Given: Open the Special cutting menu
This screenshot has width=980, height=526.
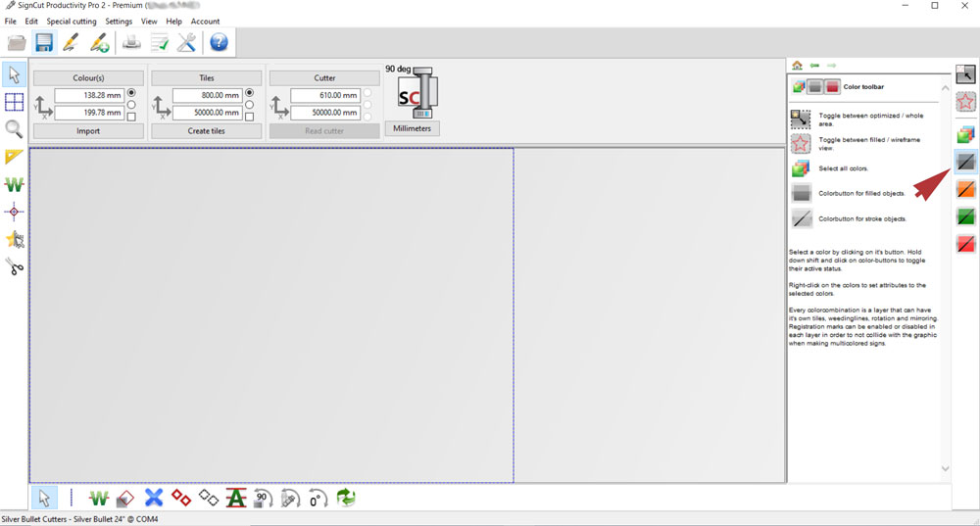Looking at the screenshot, I should pos(72,22).
